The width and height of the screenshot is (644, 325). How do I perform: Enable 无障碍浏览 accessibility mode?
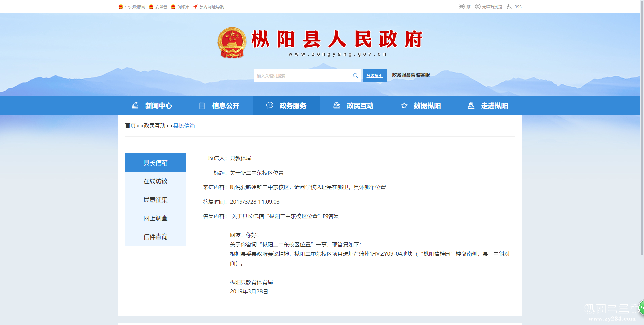click(492, 7)
